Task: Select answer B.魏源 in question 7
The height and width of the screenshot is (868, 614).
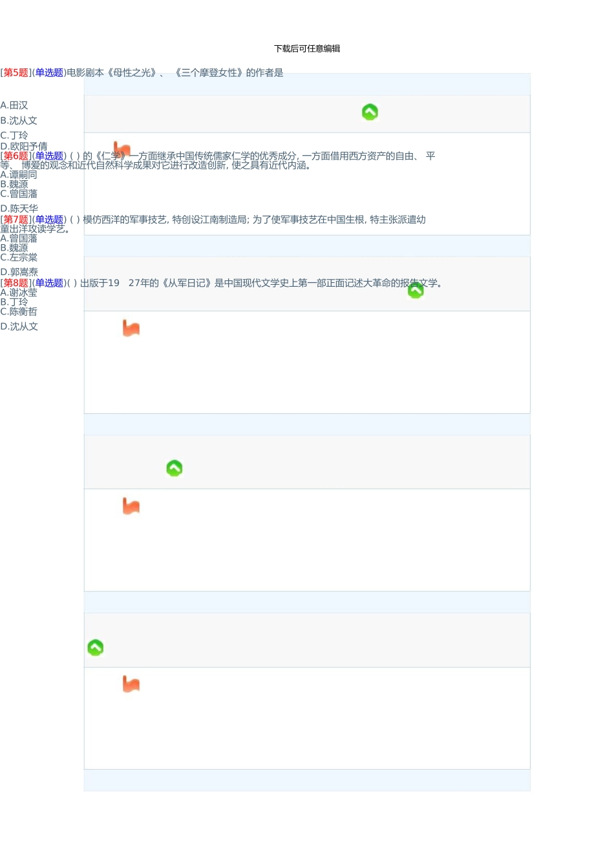Action: click(x=14, y=248)
